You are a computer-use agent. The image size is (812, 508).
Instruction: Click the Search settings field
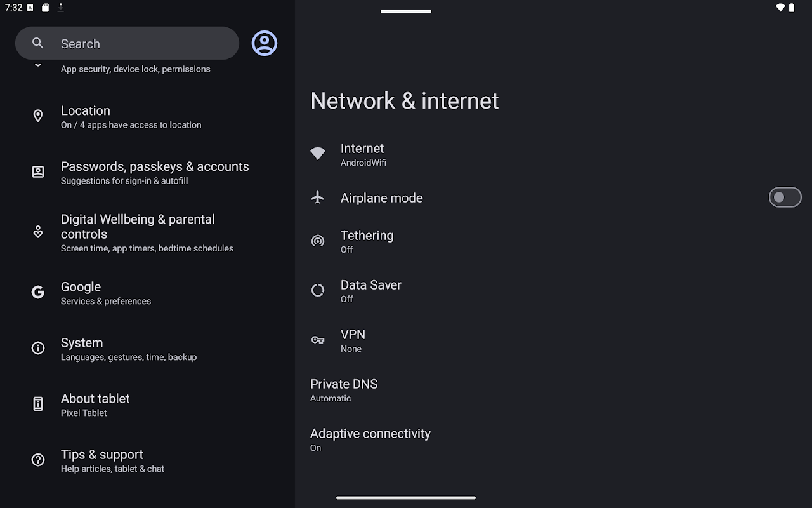pyautogui.click(x=127, y=43)
